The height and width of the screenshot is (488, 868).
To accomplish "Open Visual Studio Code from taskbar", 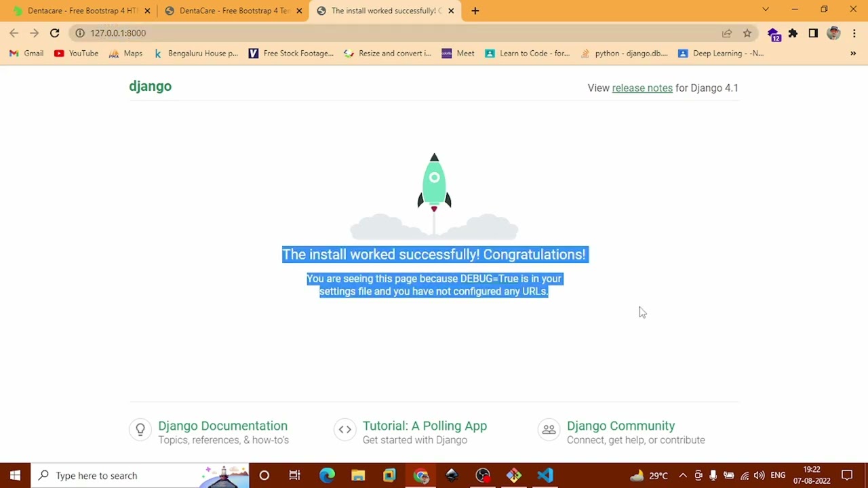I will pyautogui.click(x=545, y=475).
